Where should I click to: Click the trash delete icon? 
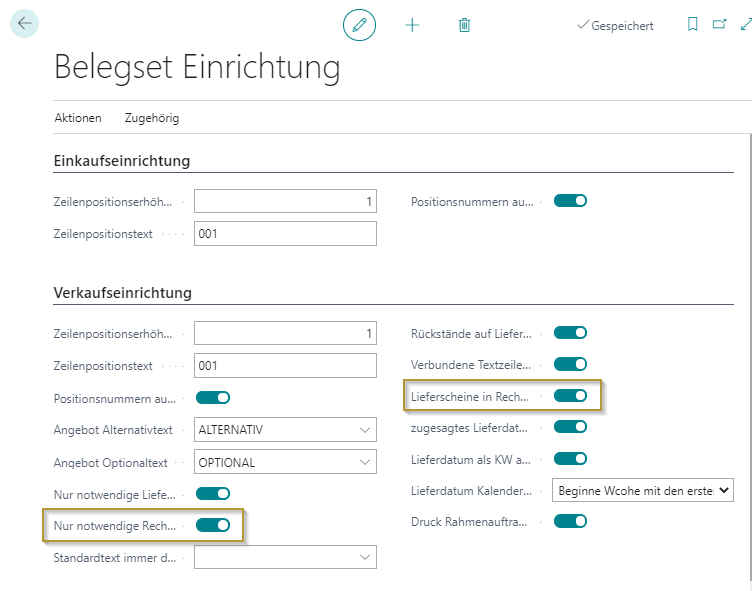pos(464,25)
